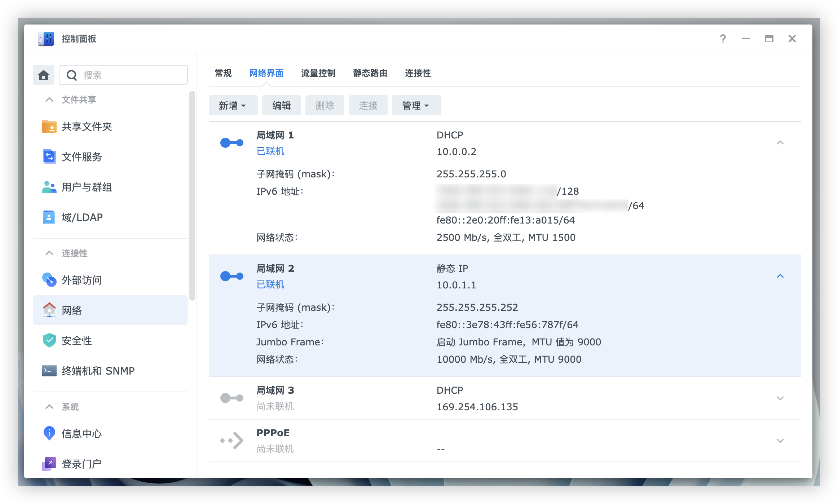Screen dimensions: 838x504
Task: Open the 管理 dropdown button
Action: (x=416, y=105)
